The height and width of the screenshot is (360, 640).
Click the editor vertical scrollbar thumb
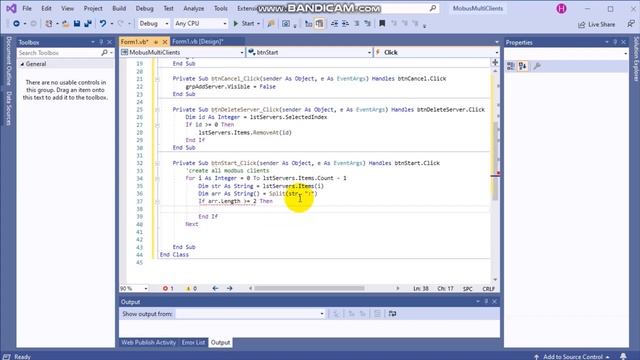[495, 161]
